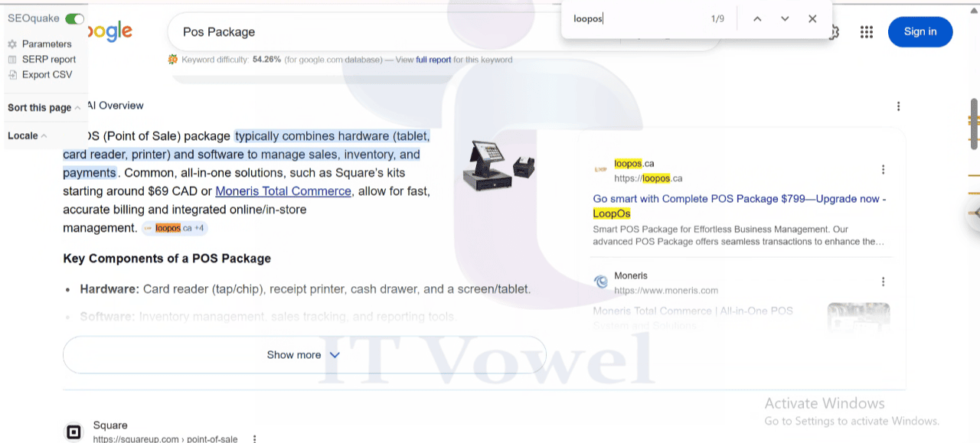Click the https://www.moneris.com URL text

coord(666,291)
